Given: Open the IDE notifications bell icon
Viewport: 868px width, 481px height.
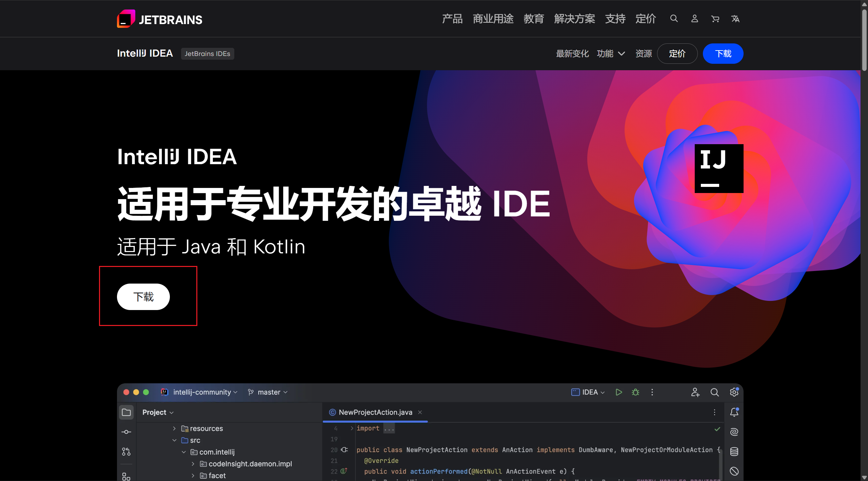Looking at the screenshot, I should [x=734, y=412].
